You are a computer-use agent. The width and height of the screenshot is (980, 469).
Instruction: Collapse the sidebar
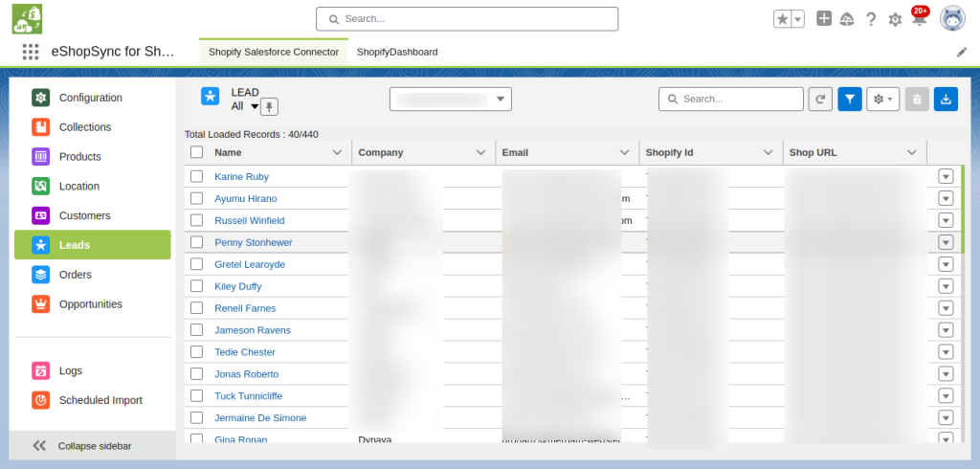pos(93,446)
